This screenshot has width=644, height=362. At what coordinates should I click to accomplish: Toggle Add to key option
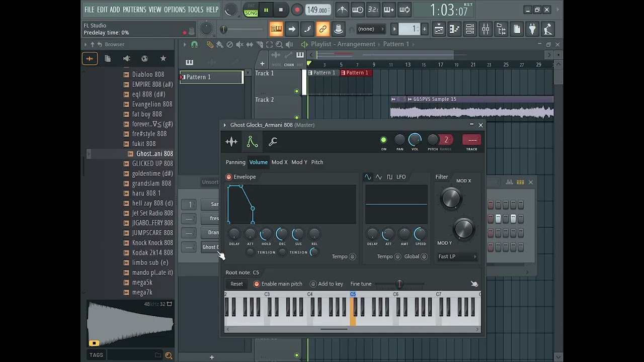327,284
